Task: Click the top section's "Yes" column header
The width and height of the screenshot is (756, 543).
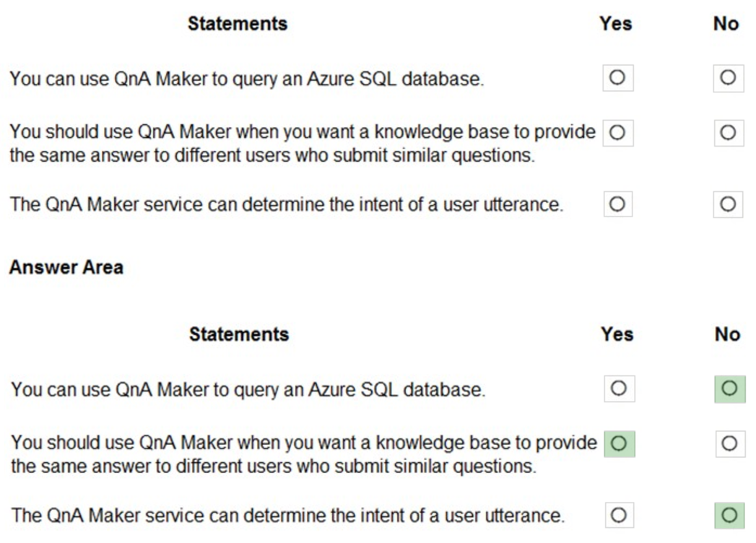Action: pos(616,24)
